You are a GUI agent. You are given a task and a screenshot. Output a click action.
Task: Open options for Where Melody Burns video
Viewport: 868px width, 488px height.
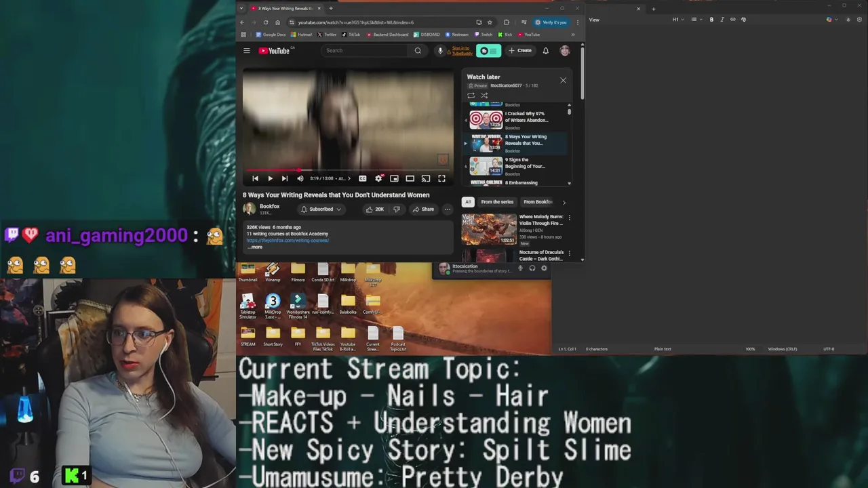[569, 218]
